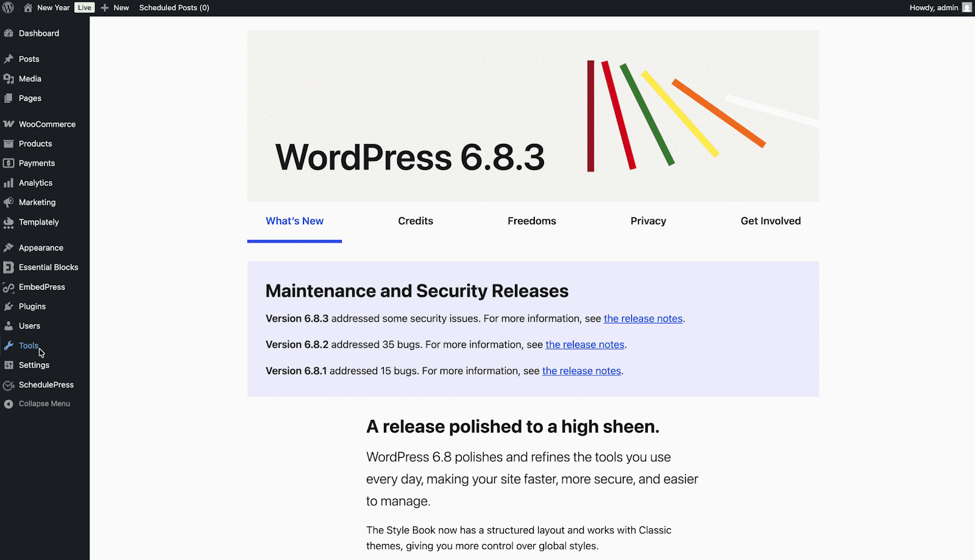Click the EmbedPress sidebar icon
975x560 pixels.
point(9,286)
